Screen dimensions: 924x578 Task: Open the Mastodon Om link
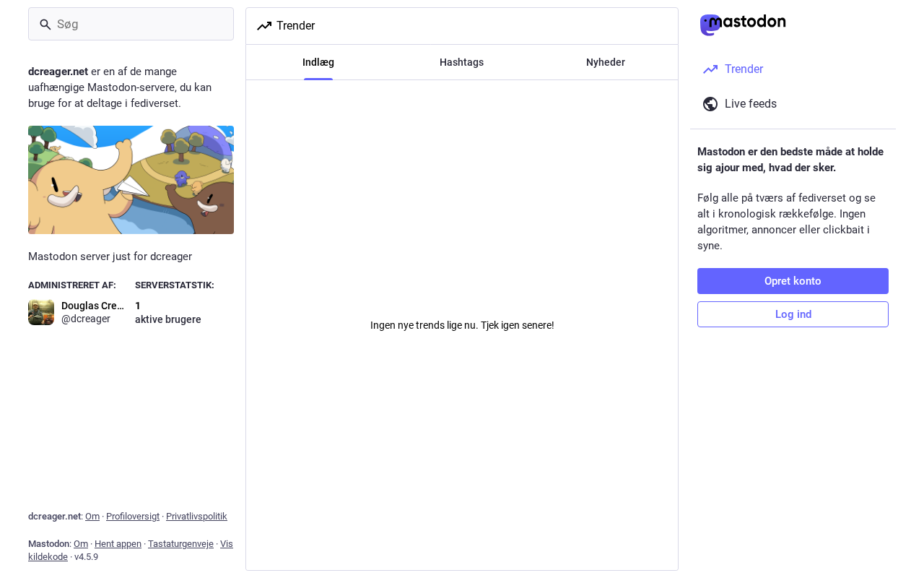[x=81, y=544]
